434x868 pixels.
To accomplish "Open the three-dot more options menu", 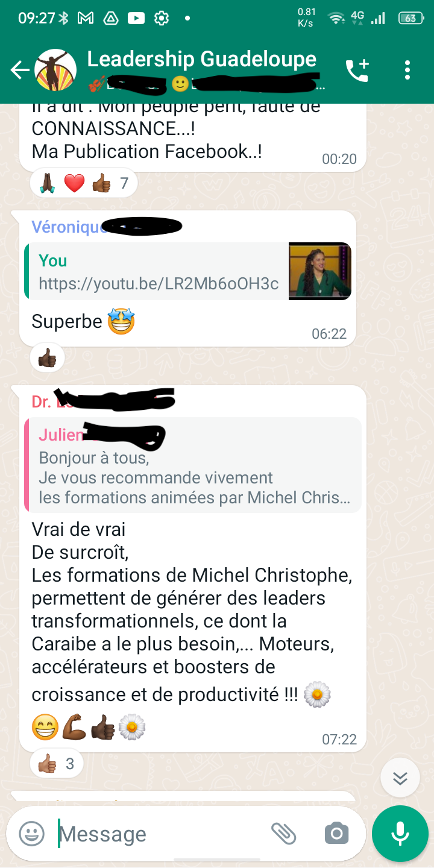I will (x=408, y=71).
